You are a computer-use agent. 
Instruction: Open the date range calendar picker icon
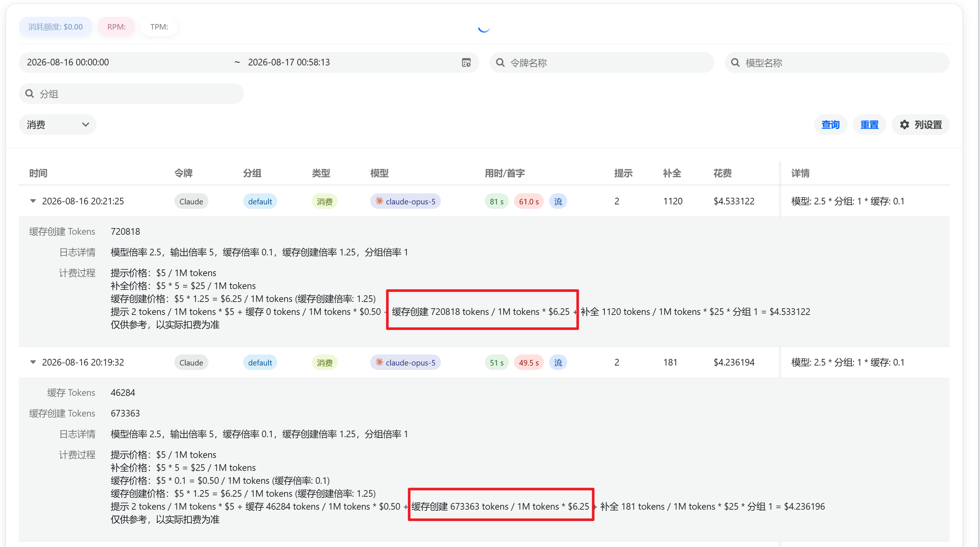466,62
